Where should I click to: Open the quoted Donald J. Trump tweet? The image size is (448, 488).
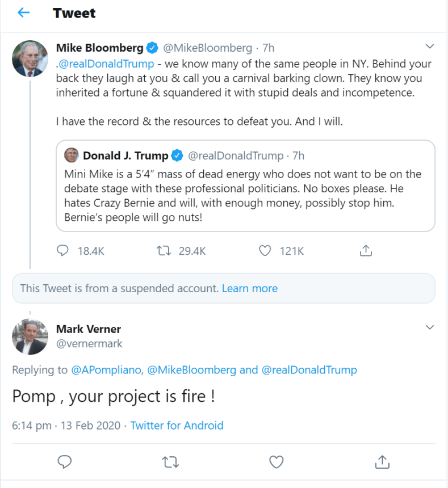coord(245,186)
